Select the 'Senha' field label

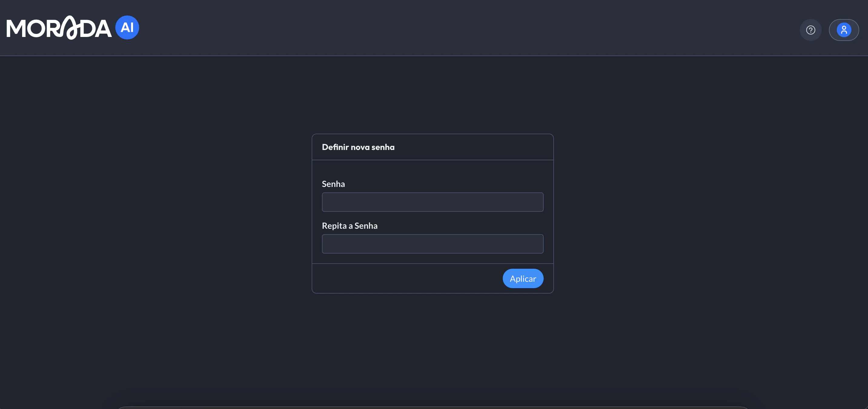pyautogui.click(x=333, y=184)
